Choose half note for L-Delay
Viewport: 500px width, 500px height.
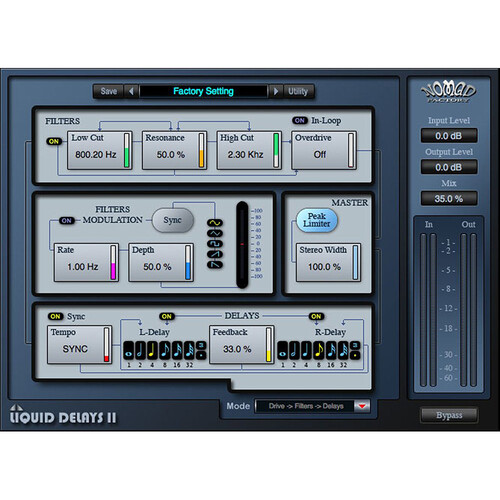point(140,350)
